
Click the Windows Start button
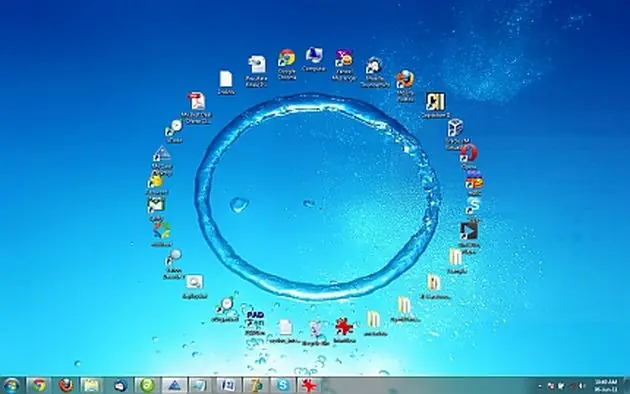12,386
